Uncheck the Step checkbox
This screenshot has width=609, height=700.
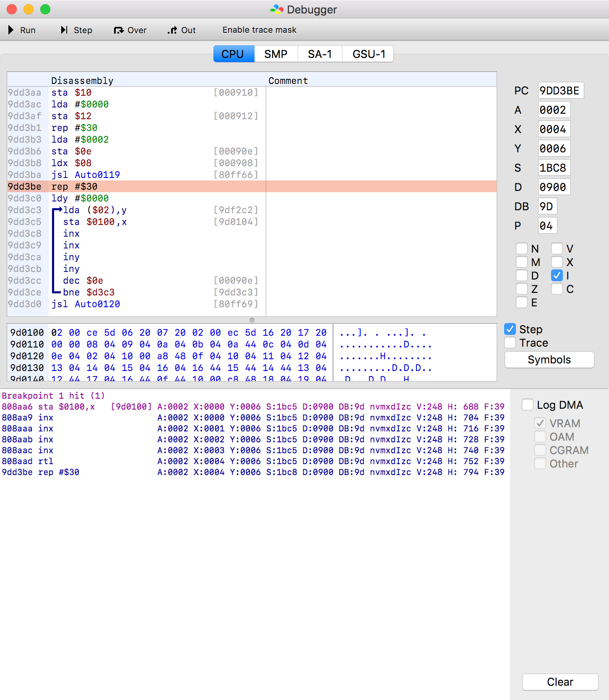510,329
